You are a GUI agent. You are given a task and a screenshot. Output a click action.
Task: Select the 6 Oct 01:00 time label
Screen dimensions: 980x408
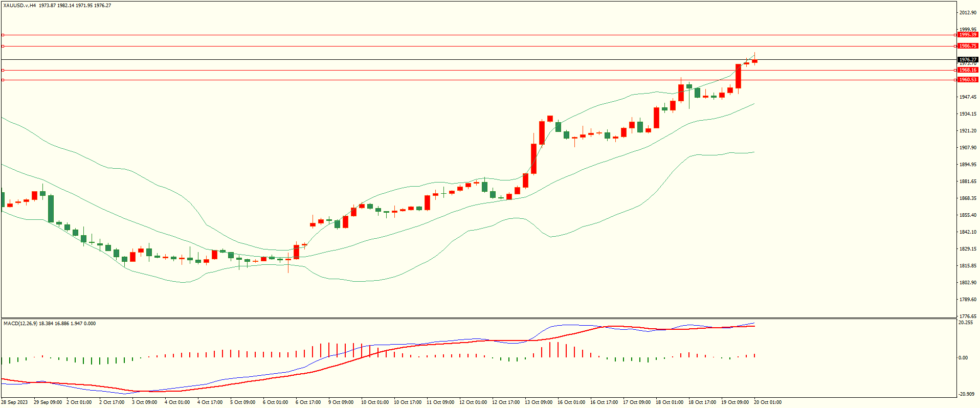click(x=275, y=402)
